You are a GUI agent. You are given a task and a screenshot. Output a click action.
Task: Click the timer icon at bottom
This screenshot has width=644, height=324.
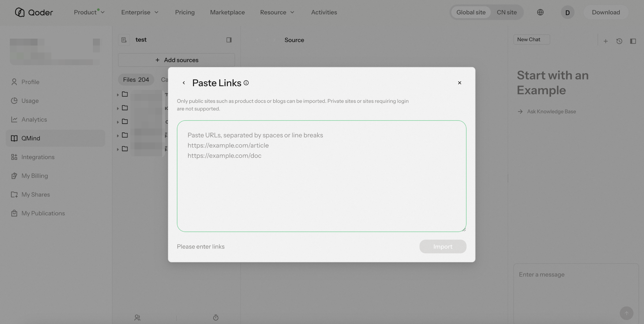coord(216,318)
